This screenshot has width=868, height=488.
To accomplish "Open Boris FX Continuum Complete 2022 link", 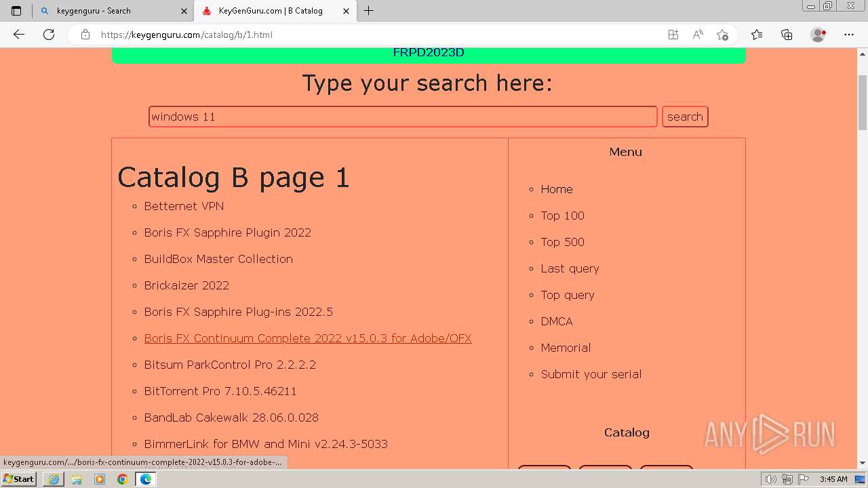I will click(x=308, y=338).
